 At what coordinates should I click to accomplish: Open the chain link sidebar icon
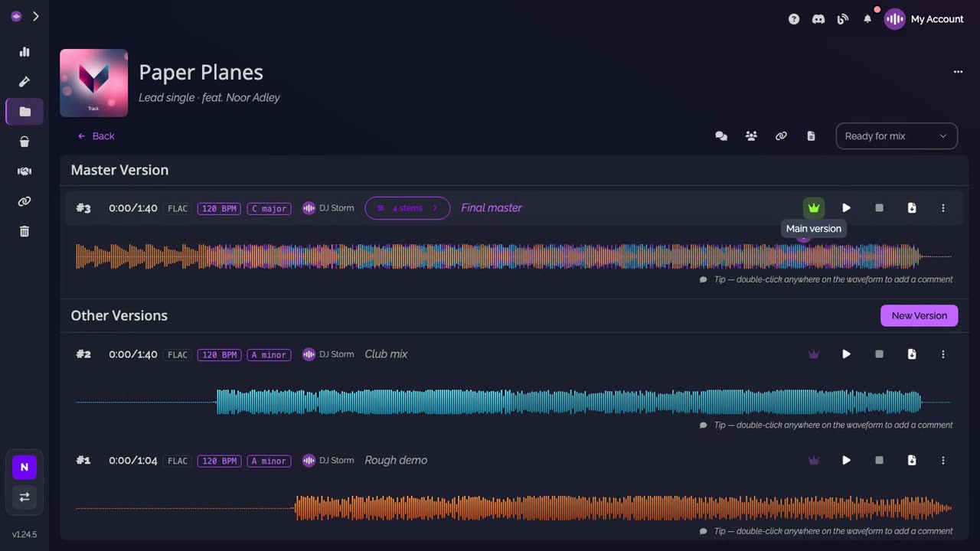(x=24, y=201)
